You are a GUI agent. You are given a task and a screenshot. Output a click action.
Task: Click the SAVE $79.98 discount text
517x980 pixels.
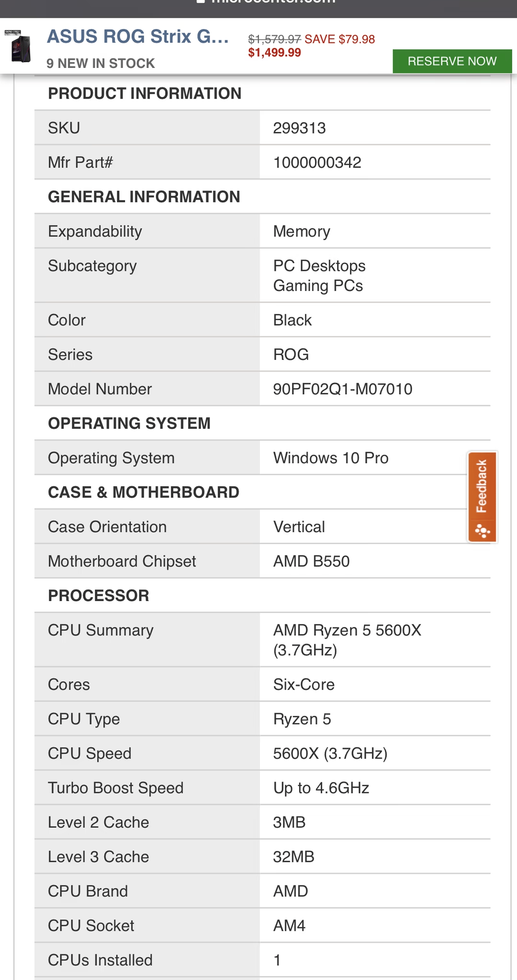pos(339,39)
